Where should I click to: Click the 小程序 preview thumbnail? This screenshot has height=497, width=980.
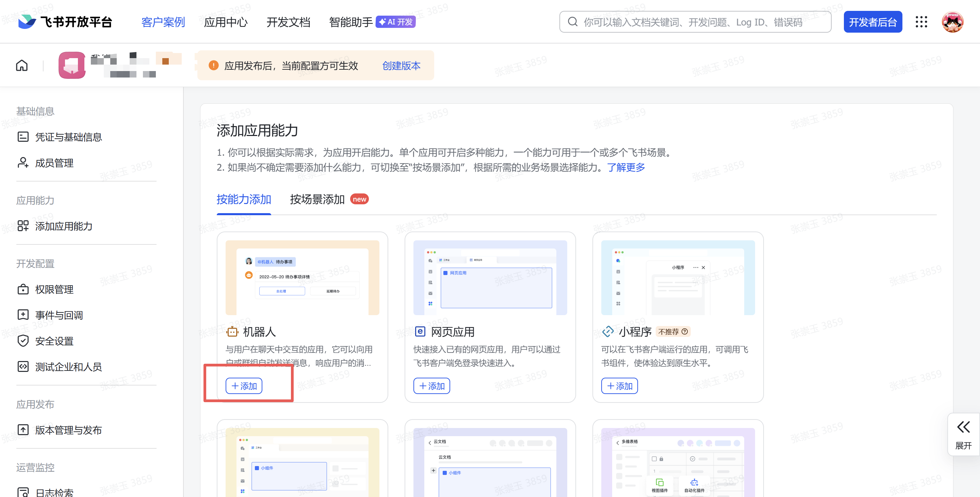pyautogui.click(x=678, y=277)
